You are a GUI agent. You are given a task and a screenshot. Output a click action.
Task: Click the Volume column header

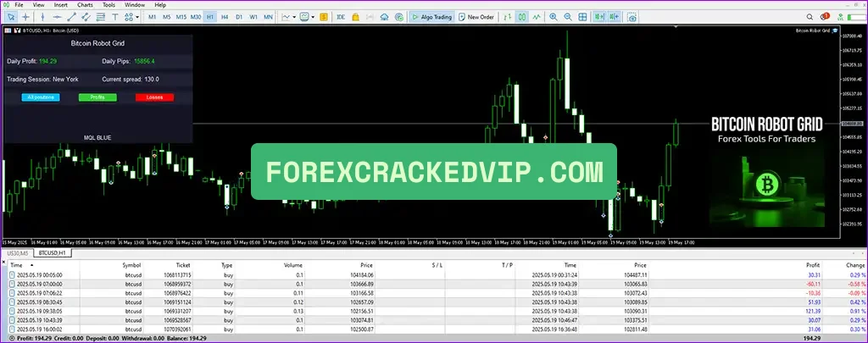click(x=292, y=265)
